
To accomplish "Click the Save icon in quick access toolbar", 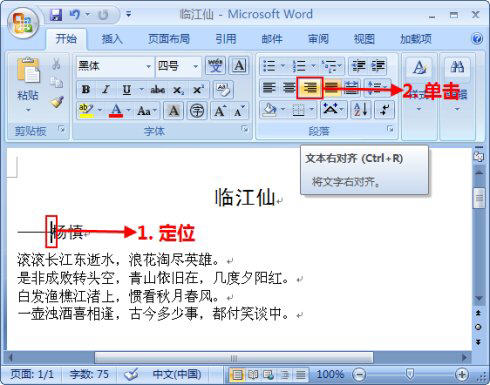I will coord(56,15).
